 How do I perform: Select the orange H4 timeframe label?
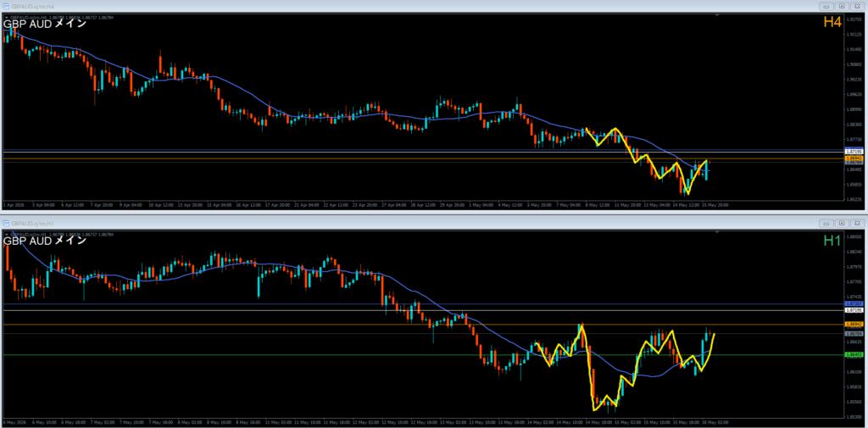pos(832,22)
